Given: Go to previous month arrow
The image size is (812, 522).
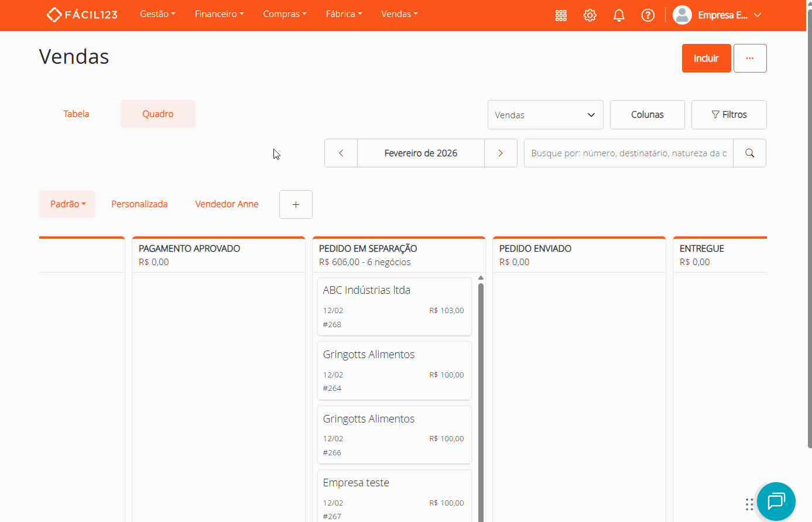Looking at the screenshot, I should [x=341, y=153].
